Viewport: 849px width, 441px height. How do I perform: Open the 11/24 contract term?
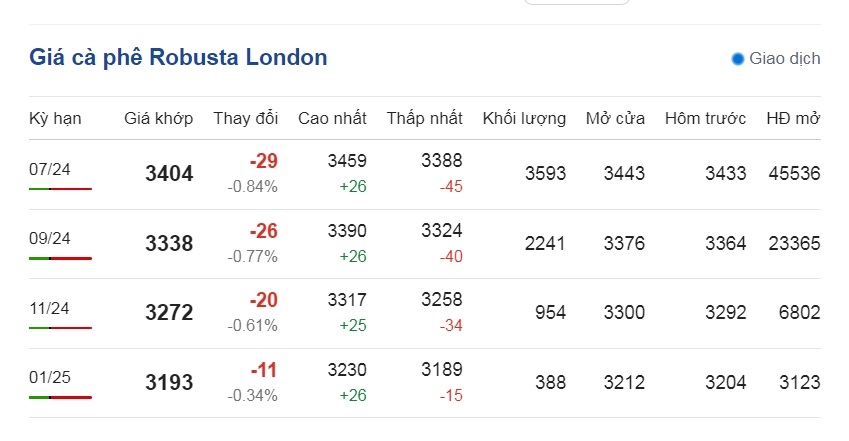point(49,308)
